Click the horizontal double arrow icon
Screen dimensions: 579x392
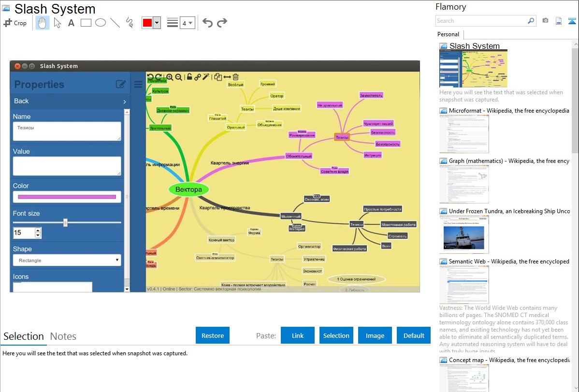tap(227, 77)
